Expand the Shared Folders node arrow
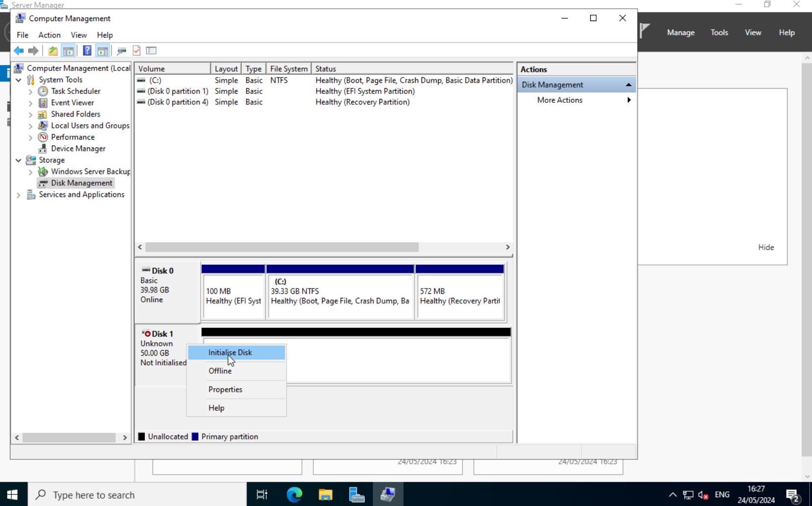Viewport: 812px width, 506px height. (30, 115)
